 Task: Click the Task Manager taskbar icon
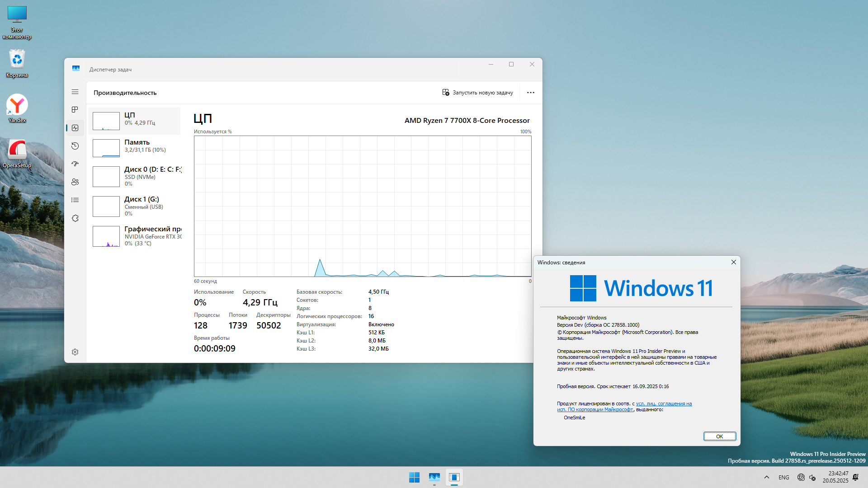click(434, 477)
